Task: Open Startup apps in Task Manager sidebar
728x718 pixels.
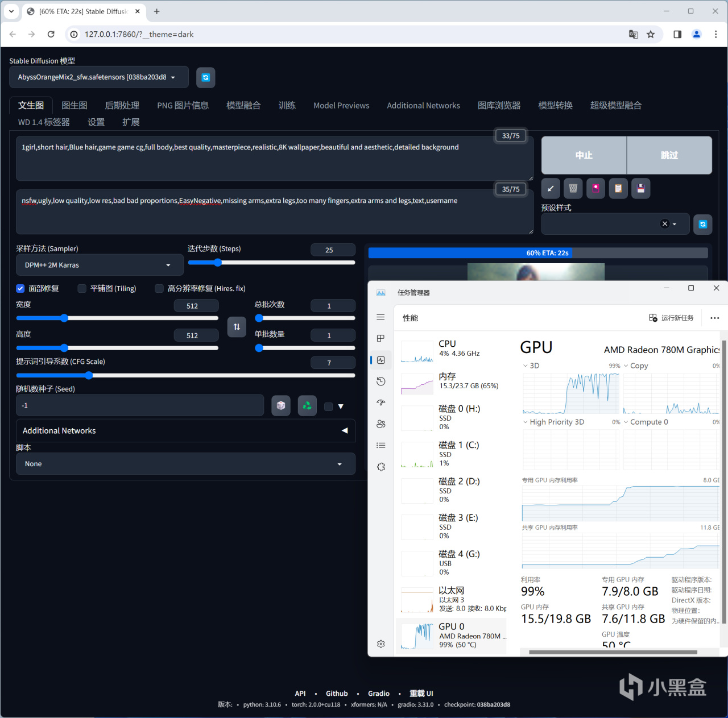Action: pos(381,402)
